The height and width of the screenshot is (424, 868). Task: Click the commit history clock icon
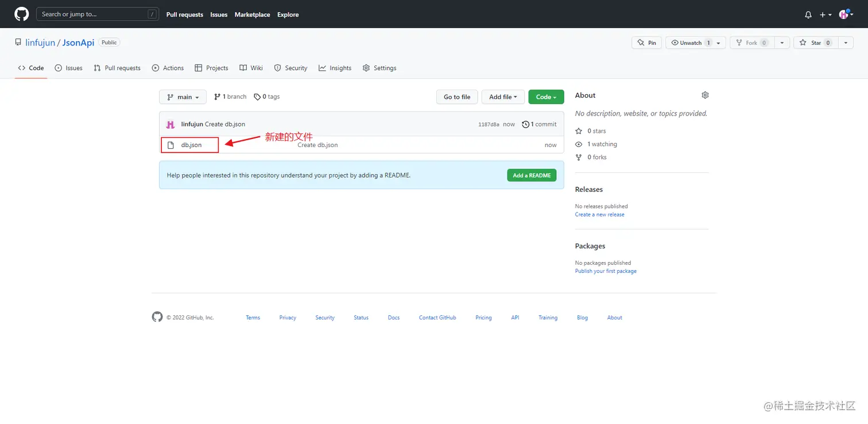coord(525,124)
